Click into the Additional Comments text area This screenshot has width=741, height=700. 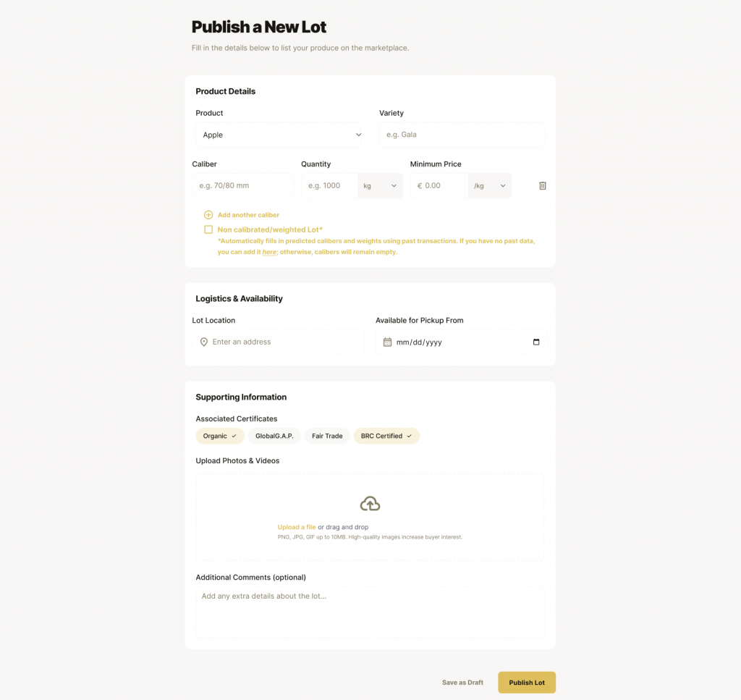pyautogui.click(x=370, y=612)
